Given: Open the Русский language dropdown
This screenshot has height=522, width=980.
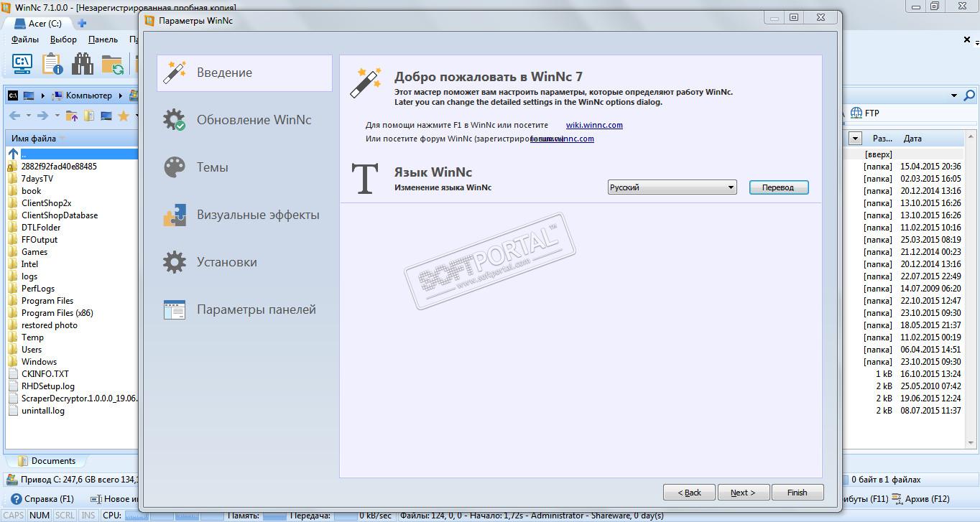Looking at the screenshot, I should [672, 187].
